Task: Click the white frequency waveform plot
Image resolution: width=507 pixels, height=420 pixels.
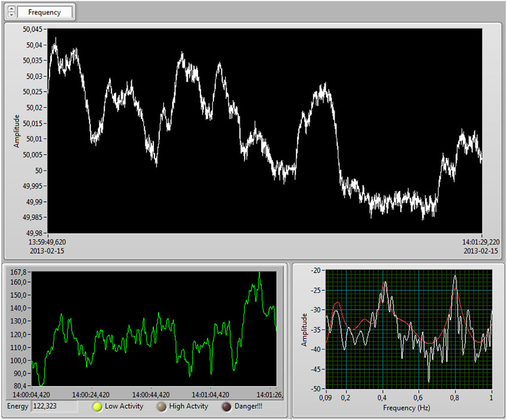Action: click(265, 131)
